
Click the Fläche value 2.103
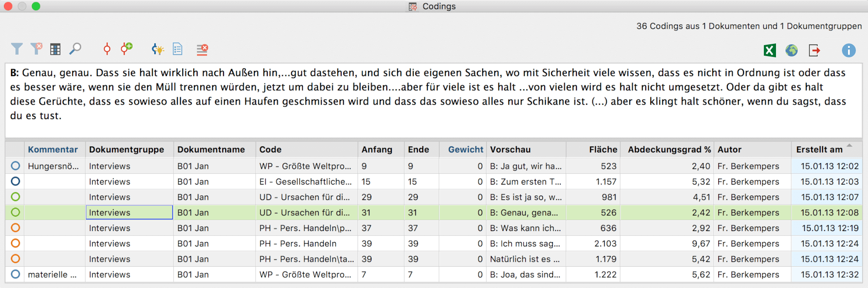pyautogui.click(x=605, y=244)
